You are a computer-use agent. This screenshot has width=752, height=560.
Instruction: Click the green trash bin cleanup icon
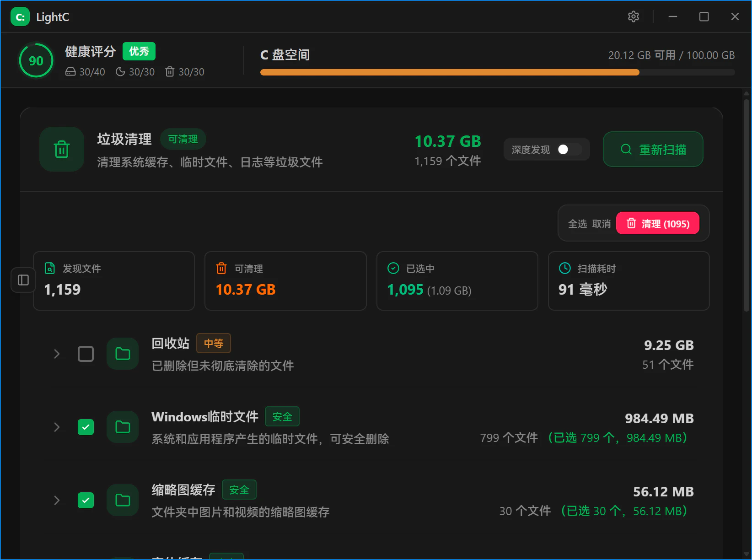point(62,149)
